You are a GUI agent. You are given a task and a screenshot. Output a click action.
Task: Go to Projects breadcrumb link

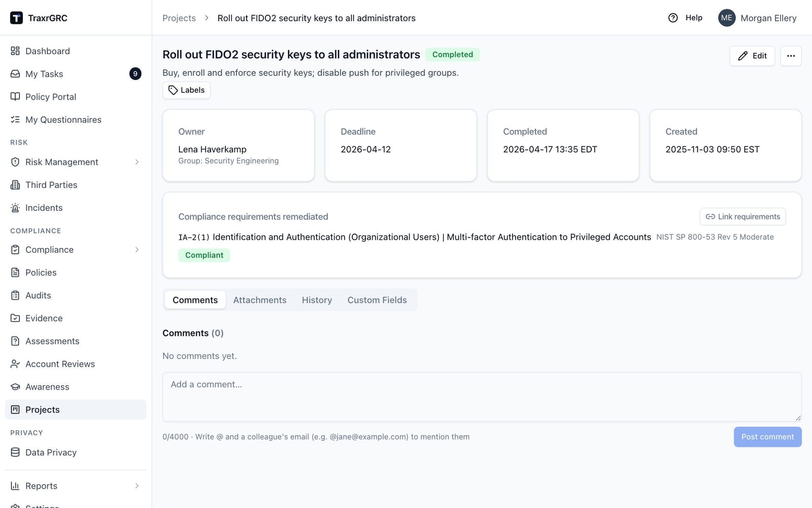pyautogui.click(x=179, y=18)
